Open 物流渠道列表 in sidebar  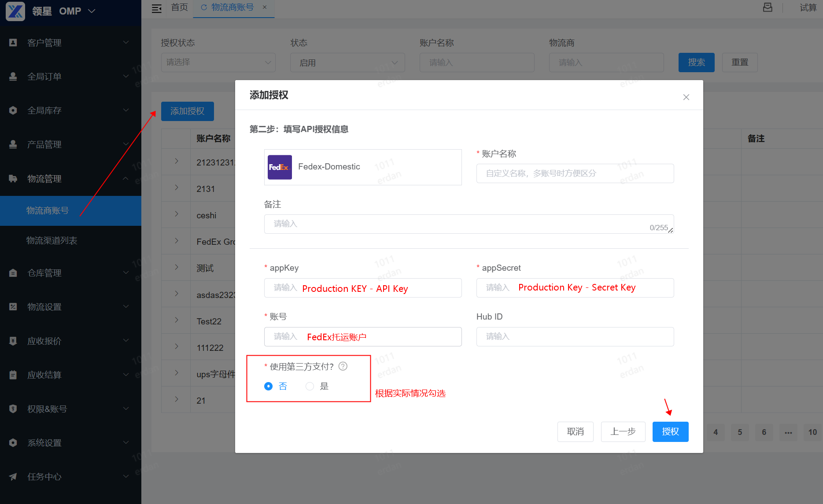[x=52, y=240]
